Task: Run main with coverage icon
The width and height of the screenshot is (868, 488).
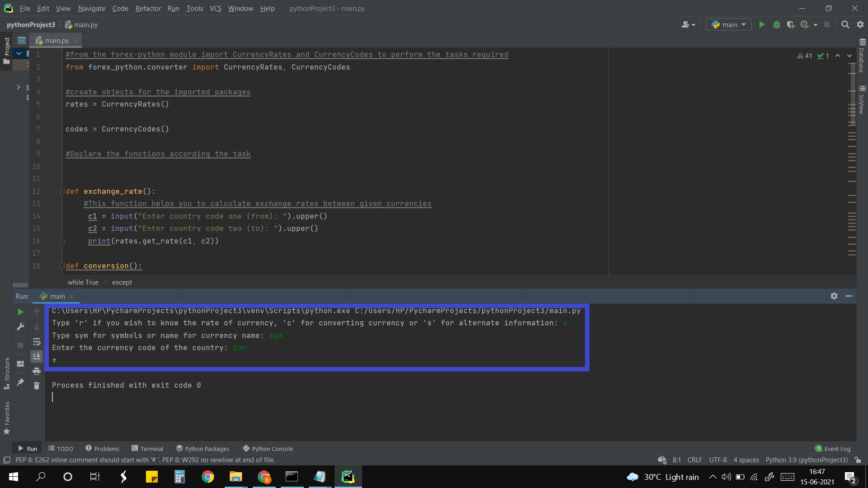Action: [x=791, y=24]
